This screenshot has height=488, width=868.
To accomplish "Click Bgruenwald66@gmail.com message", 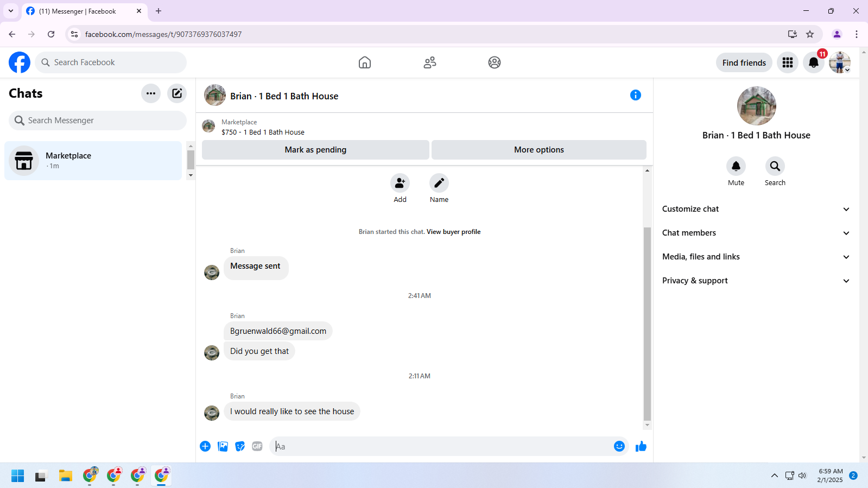I will (278, 331).
